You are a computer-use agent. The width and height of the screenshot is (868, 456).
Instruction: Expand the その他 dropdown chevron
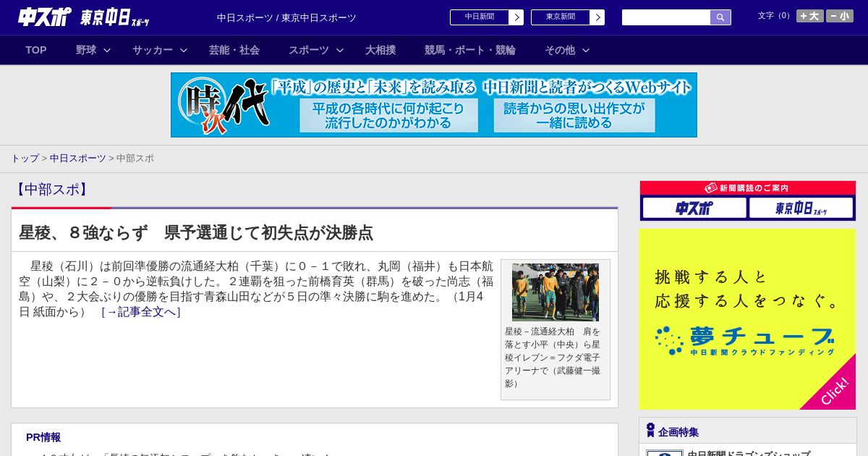point(586,50)
